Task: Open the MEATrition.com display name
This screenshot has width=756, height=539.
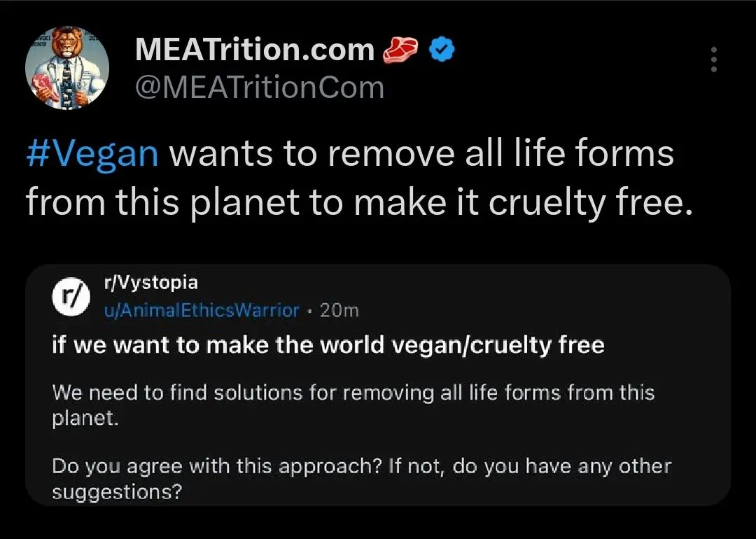Action: pos(255,50)
